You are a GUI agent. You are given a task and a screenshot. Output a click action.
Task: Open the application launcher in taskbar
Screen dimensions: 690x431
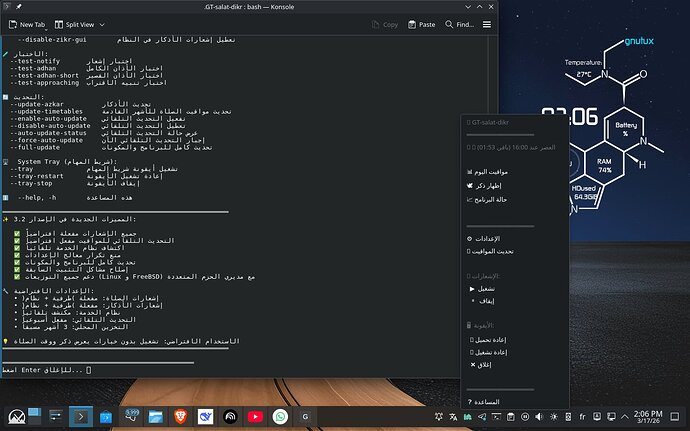pyautogui.click(x=17, y=416)
